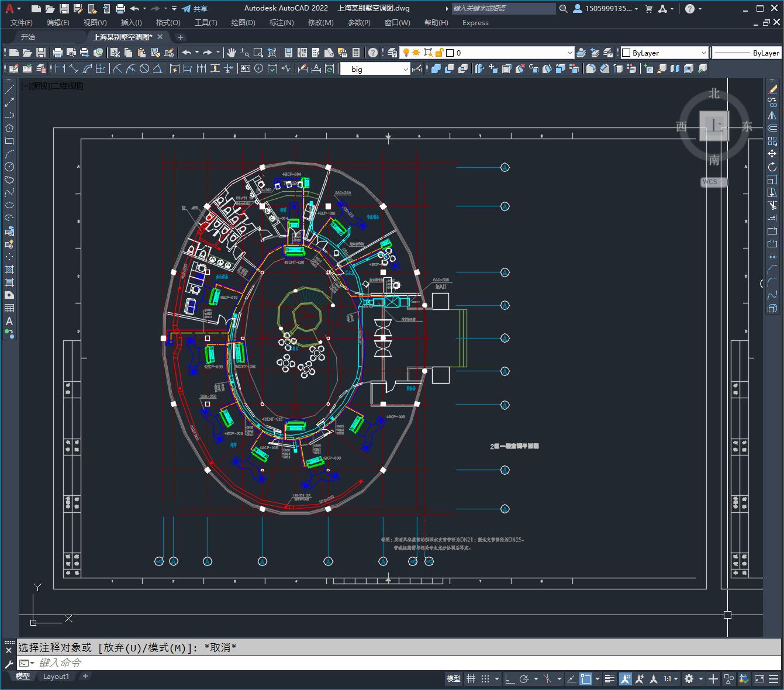
Task: Toggle object snap tracking in status bar
Action: click(x=571, y=679)
